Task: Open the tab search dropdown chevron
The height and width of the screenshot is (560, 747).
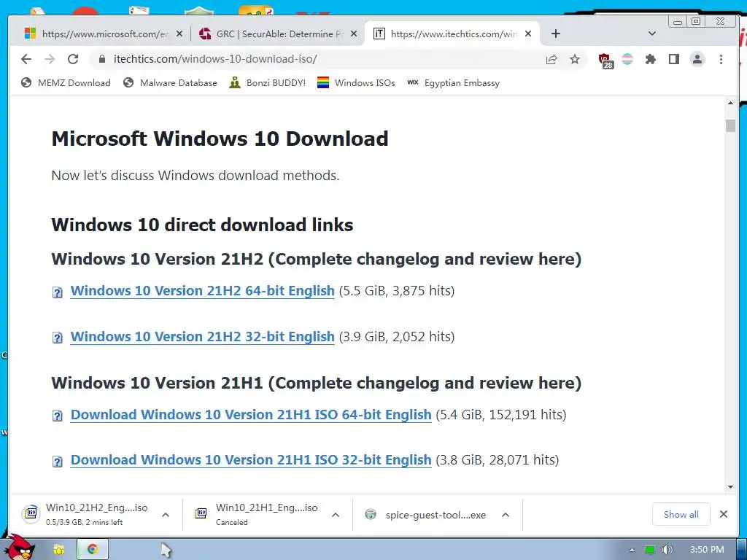Action: click(x=652, y=34)
